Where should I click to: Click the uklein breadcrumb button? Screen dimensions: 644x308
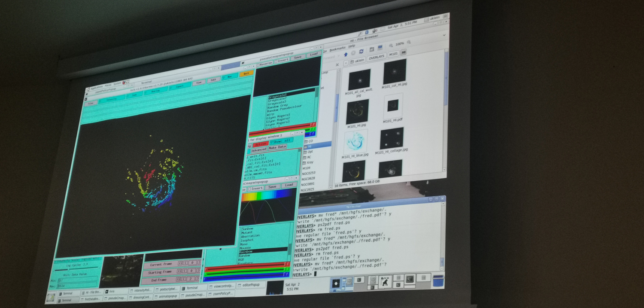358,61
